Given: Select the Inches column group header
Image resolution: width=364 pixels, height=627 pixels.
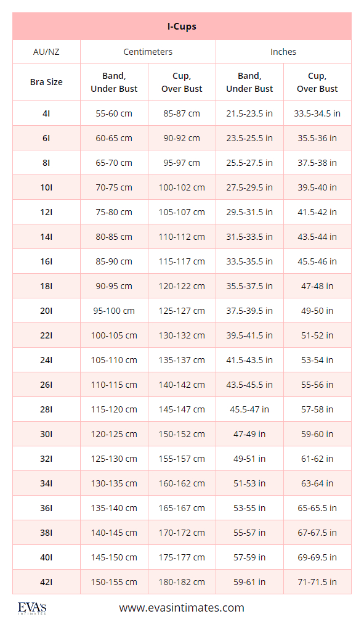Looking at the screenshot, I should (283, 52).
